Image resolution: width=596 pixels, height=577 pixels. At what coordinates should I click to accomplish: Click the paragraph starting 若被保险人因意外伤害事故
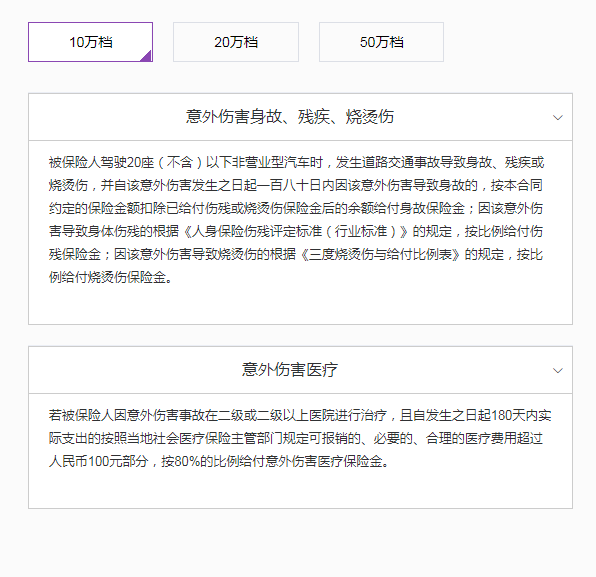(300, 438)
